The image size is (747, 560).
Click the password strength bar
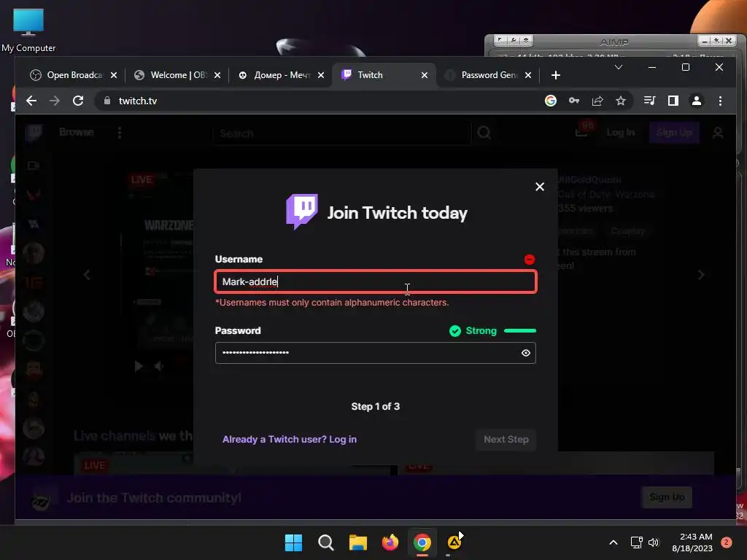pos(519,330)
